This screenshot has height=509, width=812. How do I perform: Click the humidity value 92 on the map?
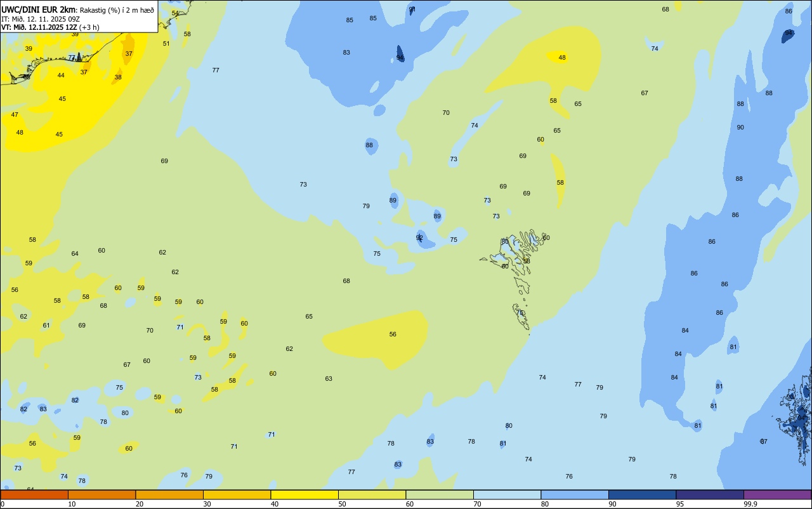pos(419,237)
